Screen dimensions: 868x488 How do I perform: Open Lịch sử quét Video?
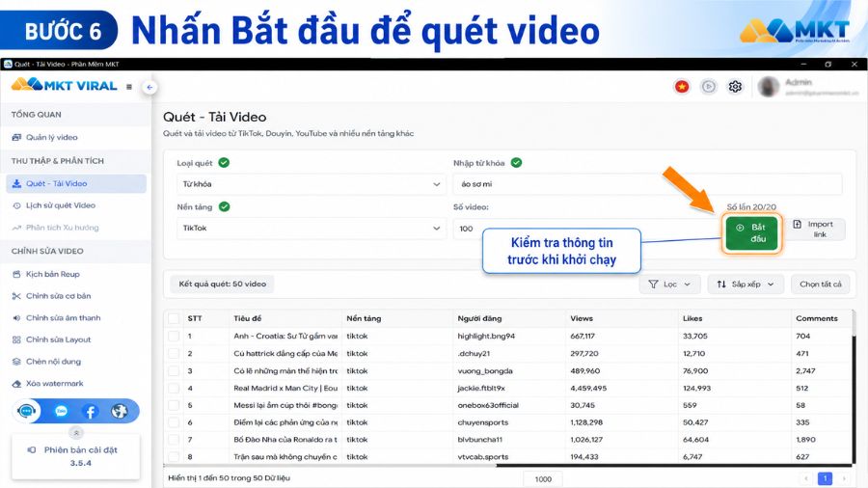76,205
